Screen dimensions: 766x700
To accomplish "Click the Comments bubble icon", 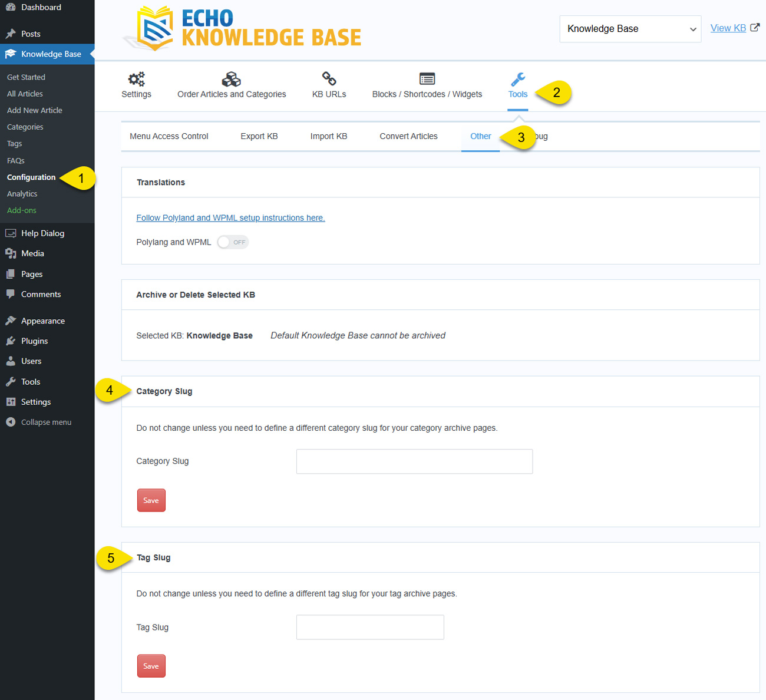I will pos(11,294).
